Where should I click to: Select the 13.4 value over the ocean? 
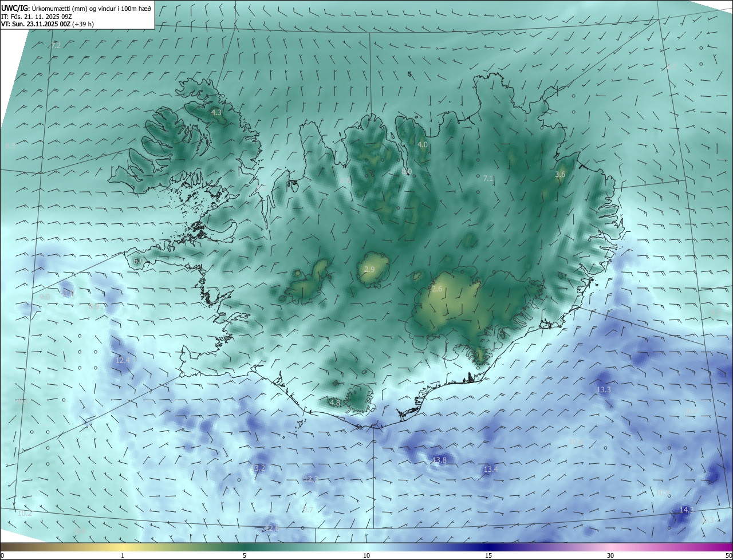coord(491,470)
